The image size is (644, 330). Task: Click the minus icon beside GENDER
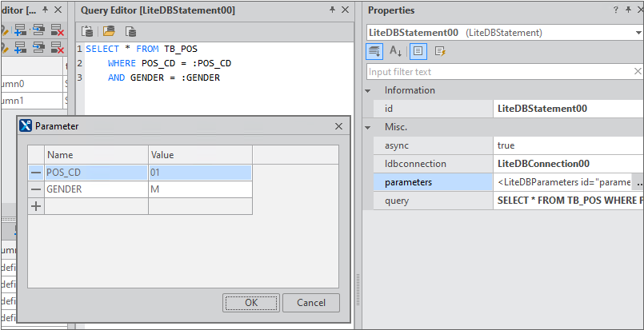tap(36, 189)
